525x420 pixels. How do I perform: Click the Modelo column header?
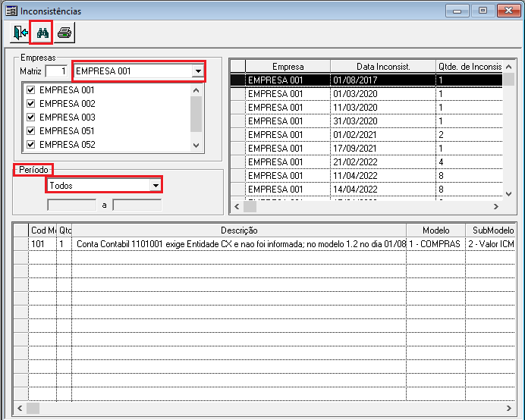(436, 230)
